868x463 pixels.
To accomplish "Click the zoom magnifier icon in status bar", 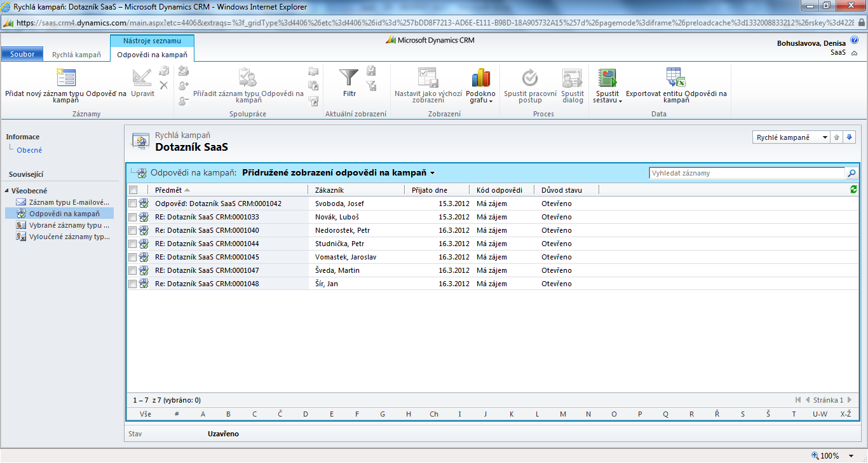I will [x=815, y=455].
